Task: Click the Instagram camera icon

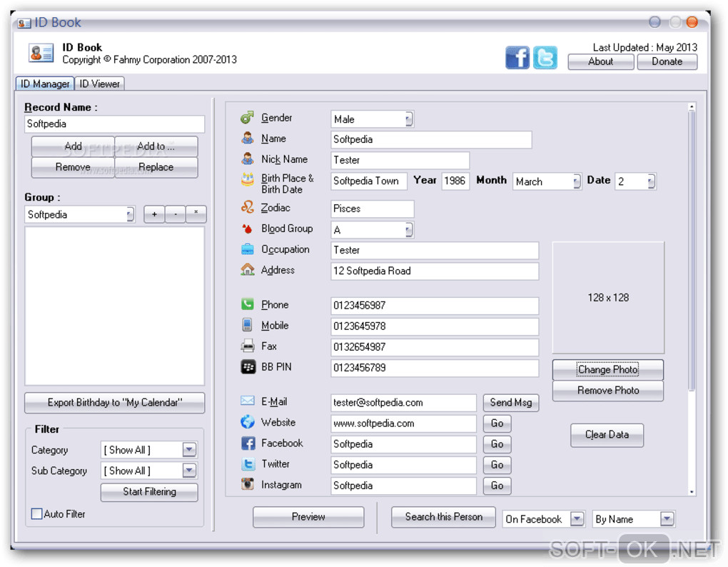Action: click(x=248, y=484)
